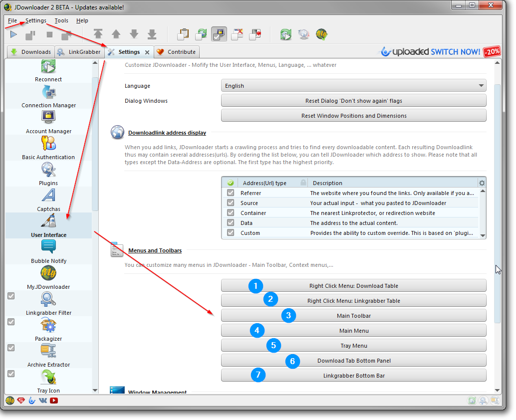Image resolution: width=516 pixels, height=420 pixels.
Task: Disable the Packagizer module checkbox
Action: pos(11,322)
